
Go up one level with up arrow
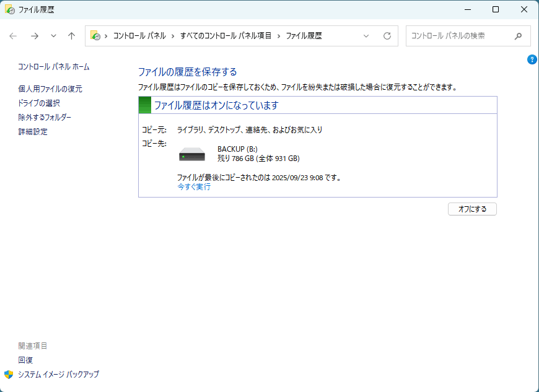tap(72, 36)
